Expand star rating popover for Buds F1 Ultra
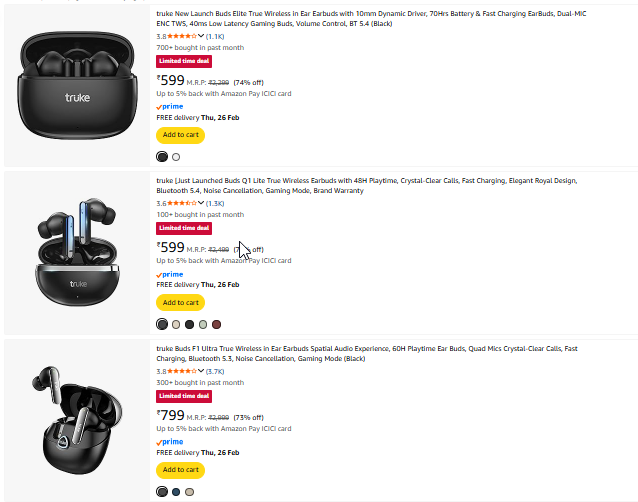 pos(201,371)
